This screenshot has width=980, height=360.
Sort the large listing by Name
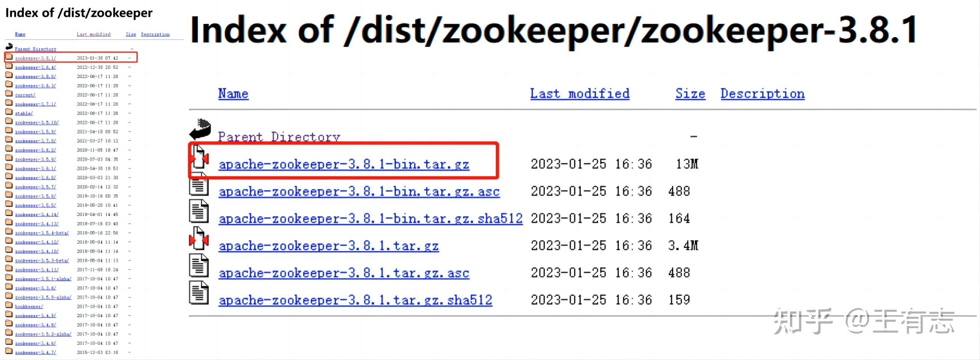point(233,93)
